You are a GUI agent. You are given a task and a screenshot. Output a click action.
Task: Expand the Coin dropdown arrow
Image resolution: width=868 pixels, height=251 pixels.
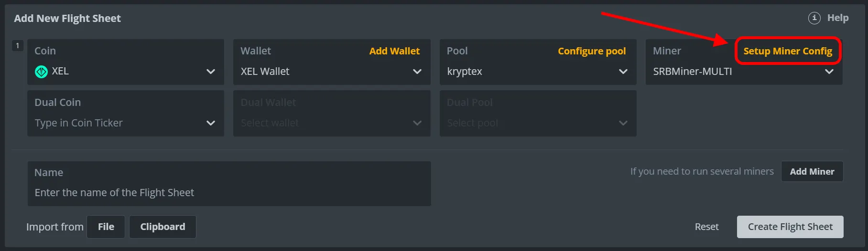point(210,72)
